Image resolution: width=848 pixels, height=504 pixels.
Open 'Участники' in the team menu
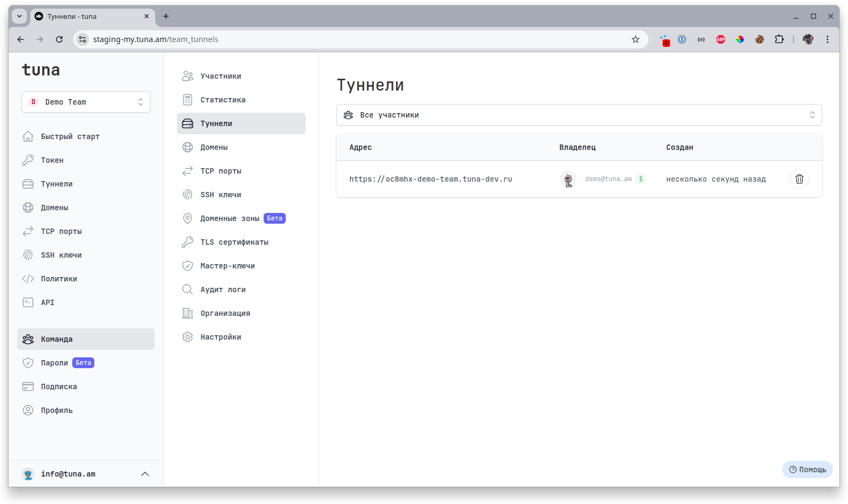[220, 76]
